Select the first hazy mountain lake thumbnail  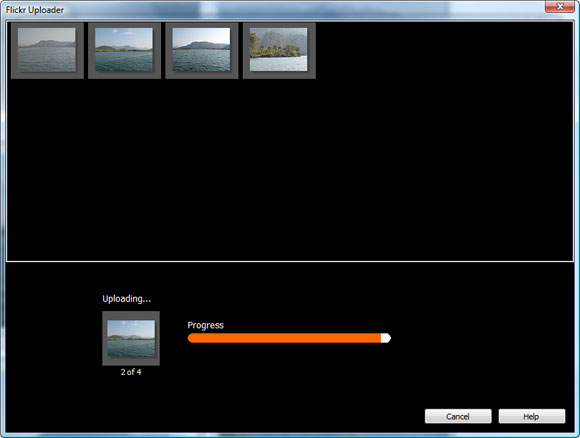(x=47, y=50)
